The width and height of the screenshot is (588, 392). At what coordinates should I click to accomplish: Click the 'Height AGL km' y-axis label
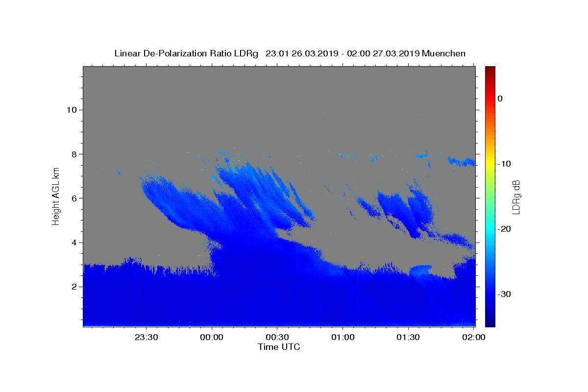56,196
